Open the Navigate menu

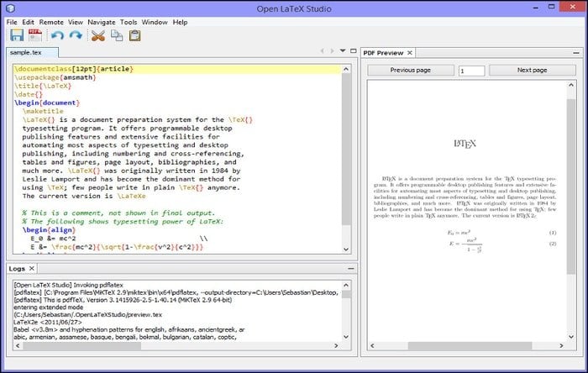click(x=102, y=22)
